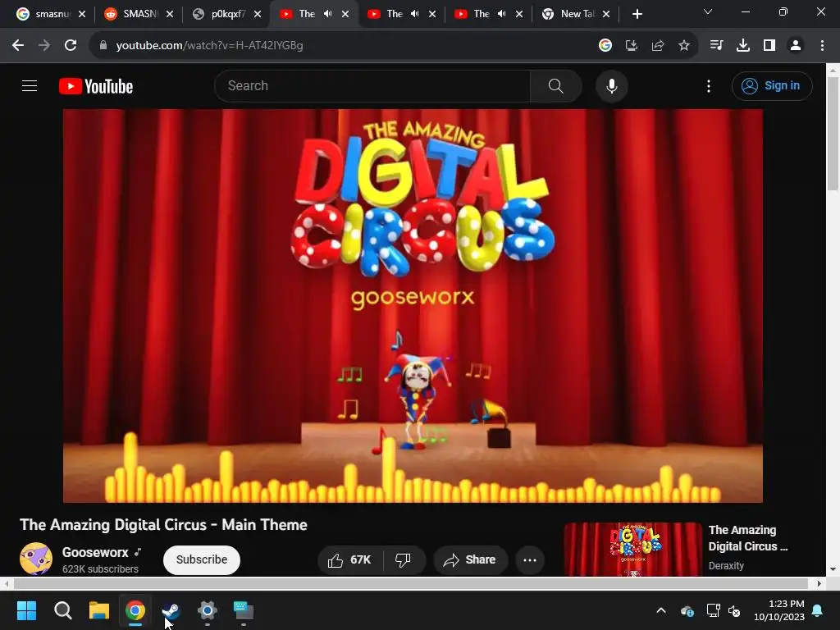Viewport: 840px width, 630px height.
Task: Click the browser address bar URL
Action: 209,46
